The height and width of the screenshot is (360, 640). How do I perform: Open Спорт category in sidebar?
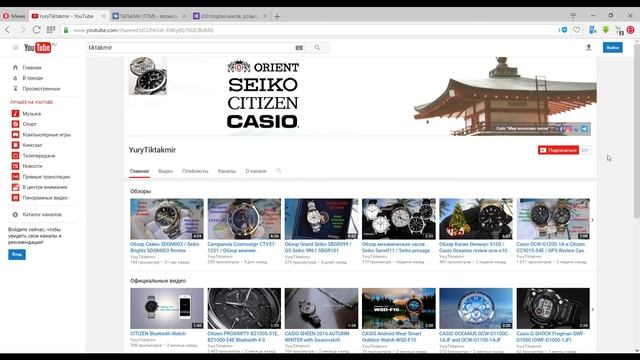29,124
